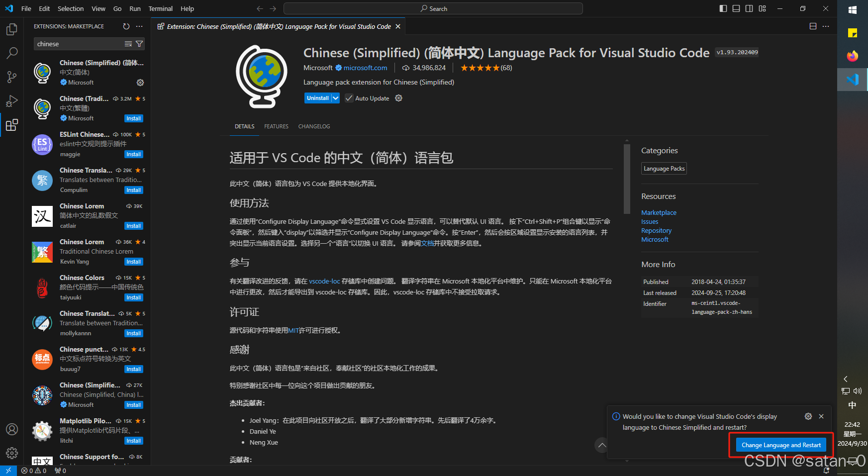The height and width of the screenshot is (476, 868).
Task: Open the Explorer view in activity bar
Action: pos(12,29)
